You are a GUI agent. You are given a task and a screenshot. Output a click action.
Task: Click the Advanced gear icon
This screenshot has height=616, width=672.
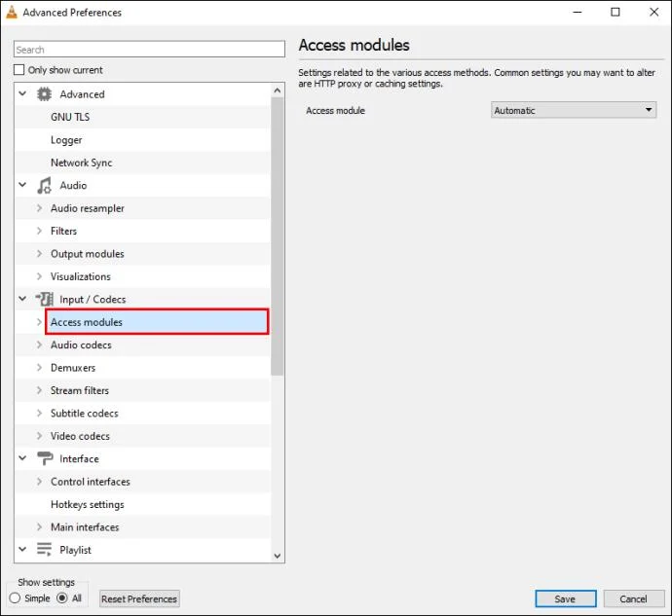coord(44,94)
